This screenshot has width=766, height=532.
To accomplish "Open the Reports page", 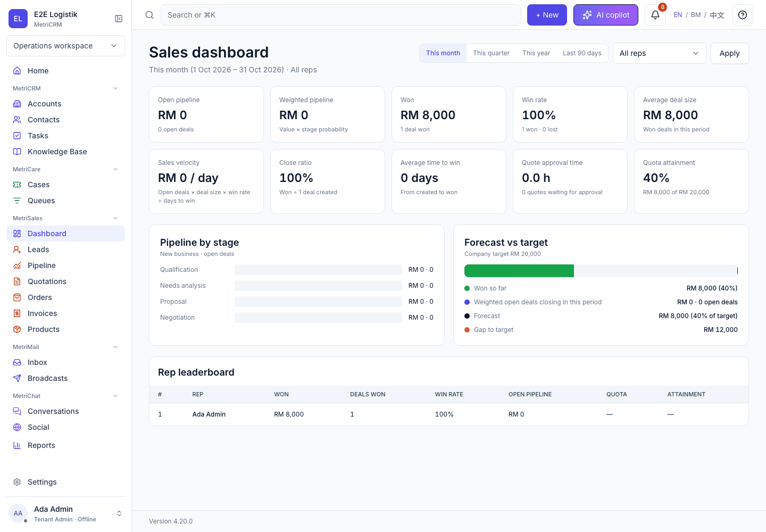I will tap(65, 445).
